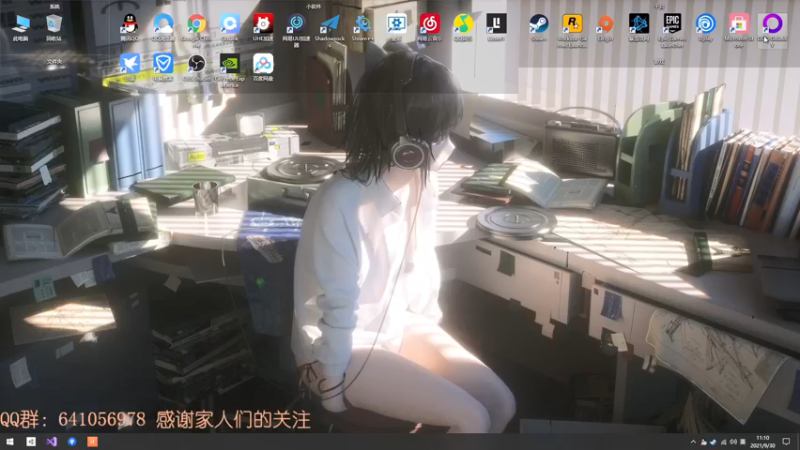Launch the purple ring Opera GX shortcut

point(772,30)
